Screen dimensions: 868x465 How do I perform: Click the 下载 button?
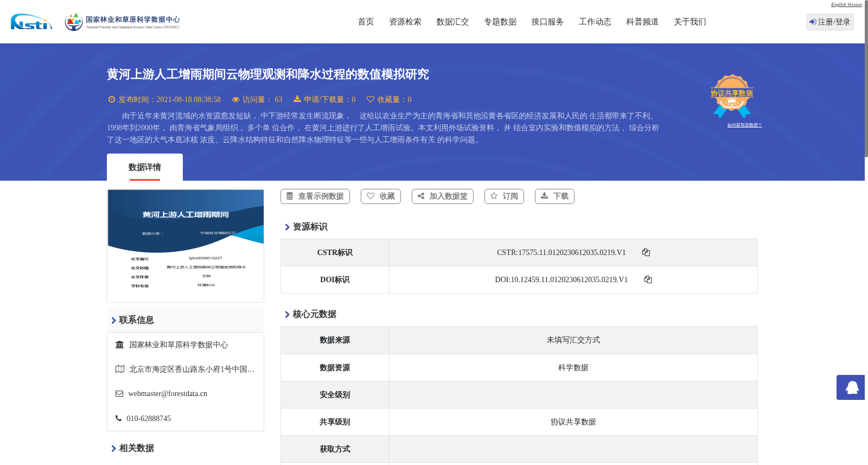click(x=554, y=196)
